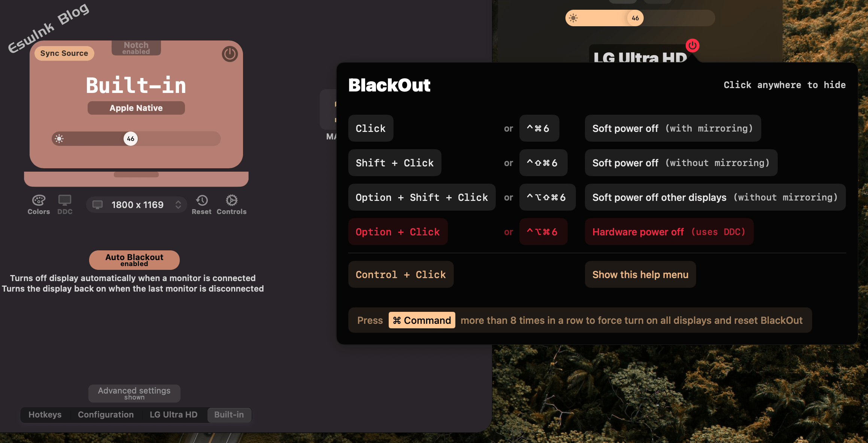Switch to the Configuration tab
This screenshot has height=443, width=868.
[106, 415]
